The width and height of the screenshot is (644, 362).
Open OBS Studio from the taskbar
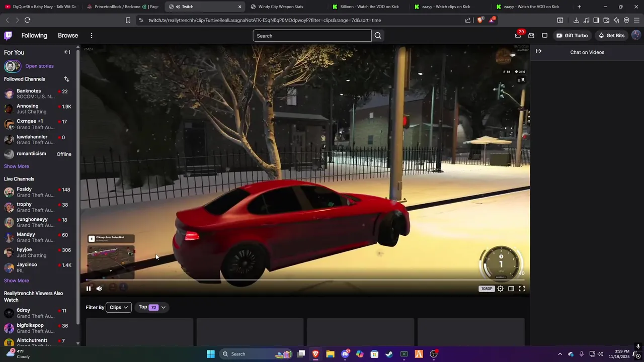click(434, 354)
